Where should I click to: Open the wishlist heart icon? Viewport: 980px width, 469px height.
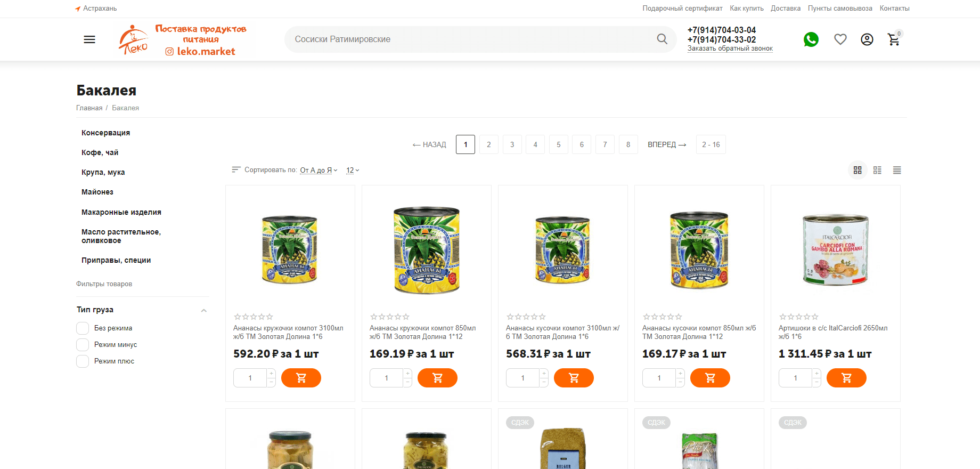(x=840, y=39)
